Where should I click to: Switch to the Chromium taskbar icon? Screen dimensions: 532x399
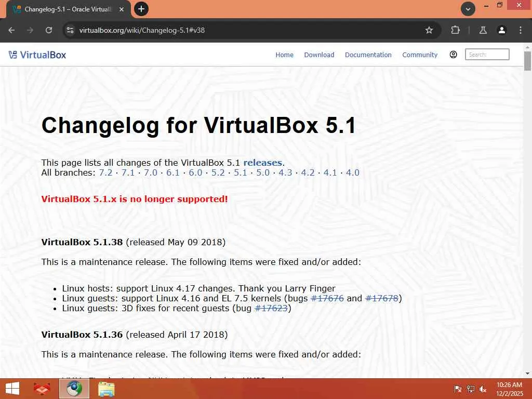pos(74,389)
